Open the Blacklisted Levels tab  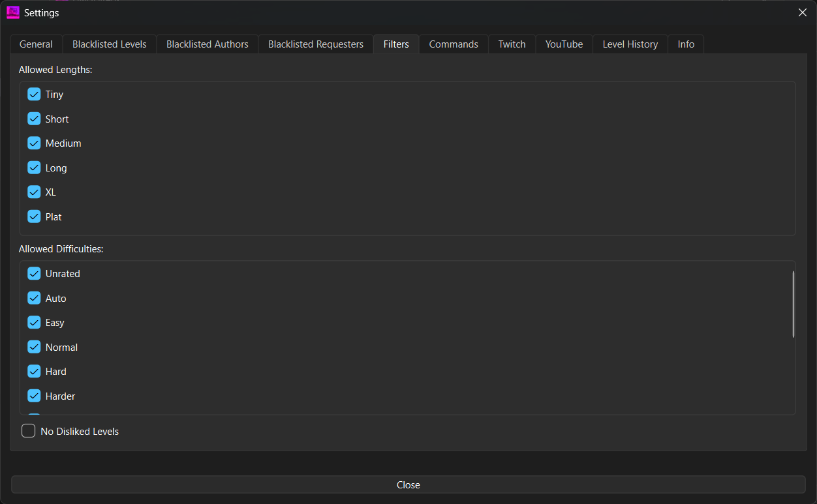tap(110, 44)
